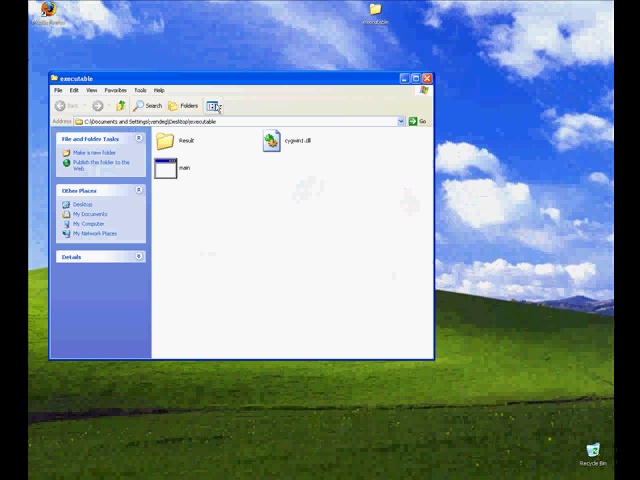Click the Make a new folder icon
Viewport: 640px width, 480px height.
tap(66, 153)
